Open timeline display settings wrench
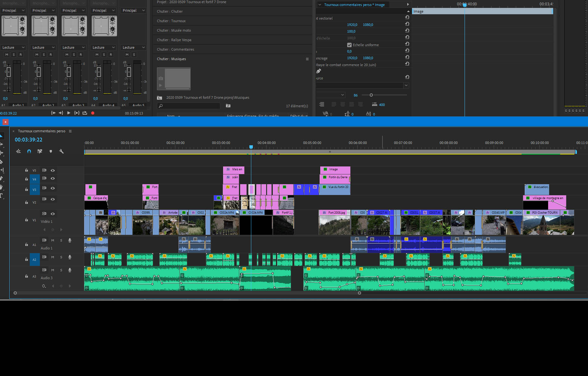This screenshot has width=588, height=376. tap(61, 151)
